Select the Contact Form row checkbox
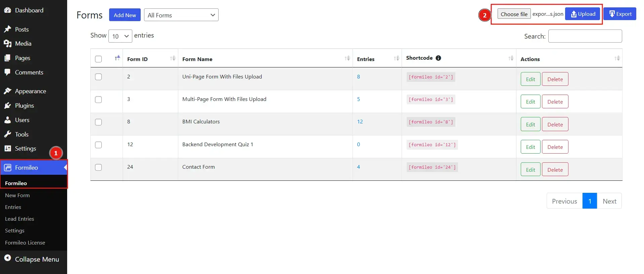Viewport: 644px width, 274px height. pos(98,167)
